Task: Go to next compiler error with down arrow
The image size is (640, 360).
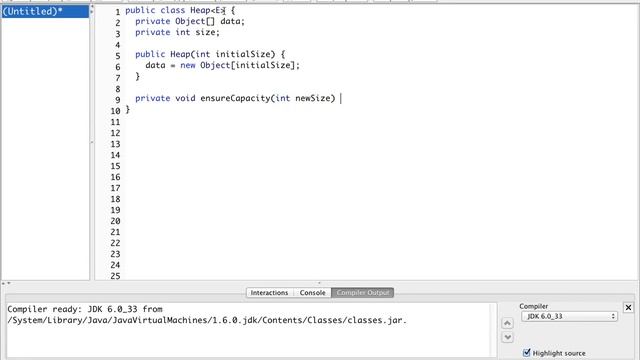Action: 507,337
